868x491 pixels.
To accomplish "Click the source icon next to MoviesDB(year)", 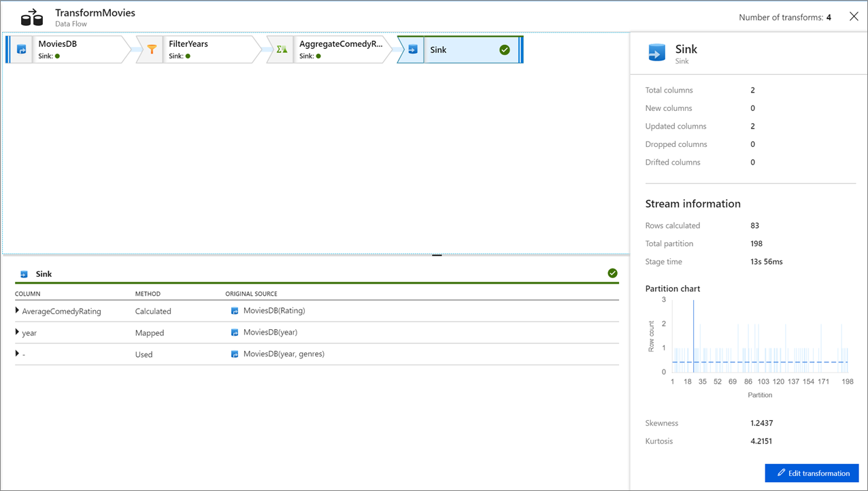I will click(233, 333).
